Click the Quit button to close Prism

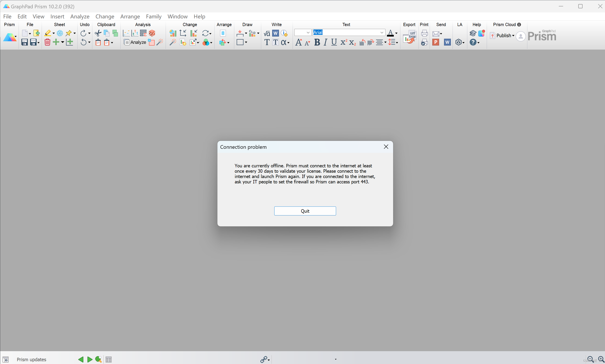pyautogui.click(x=305, y=211)
